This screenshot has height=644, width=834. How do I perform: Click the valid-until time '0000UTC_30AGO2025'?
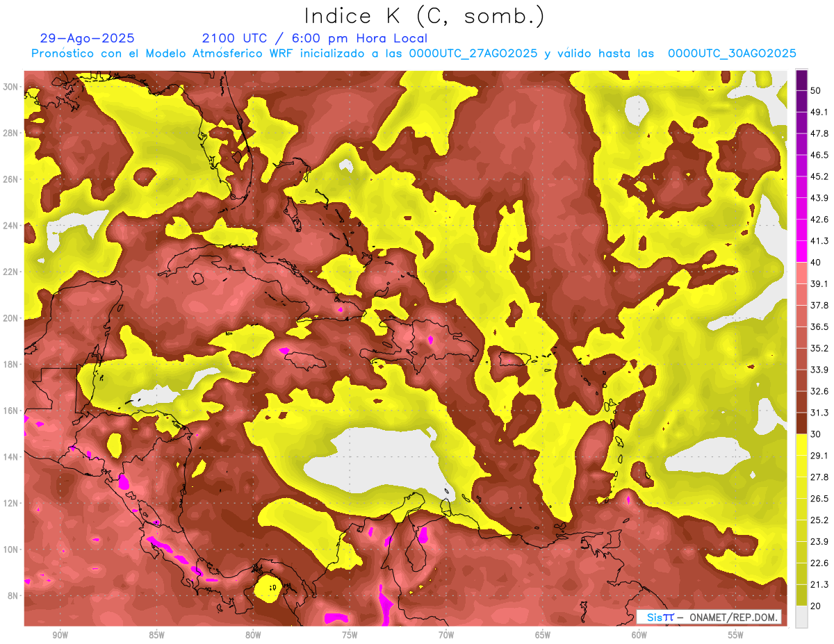click(732, 53)
